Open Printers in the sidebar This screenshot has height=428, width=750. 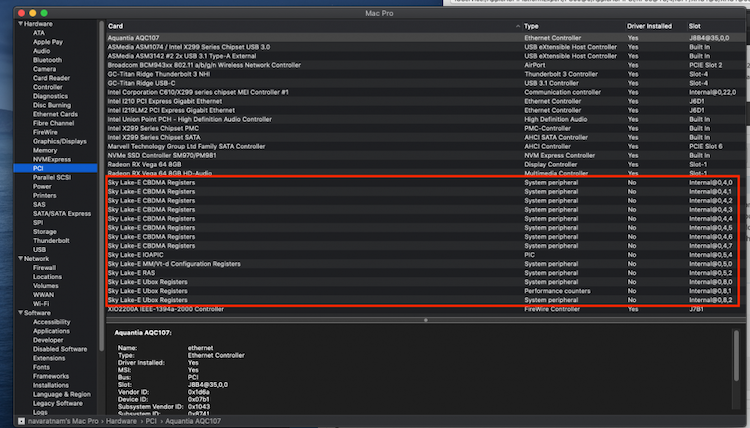(44, 196)
